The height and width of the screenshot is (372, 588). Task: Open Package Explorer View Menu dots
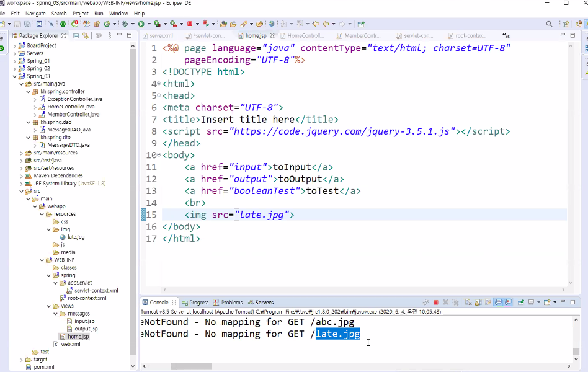tap(110, 35)
